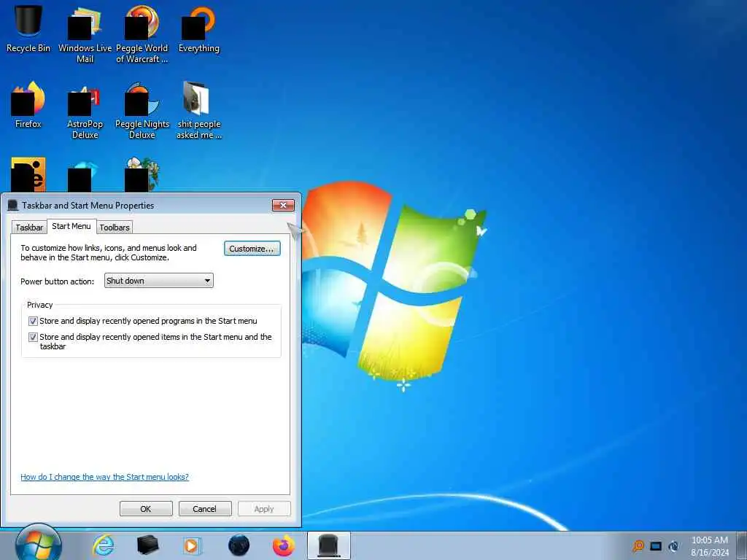Toggle "Store and display recently opened programs" checkbox

(33, 321)
